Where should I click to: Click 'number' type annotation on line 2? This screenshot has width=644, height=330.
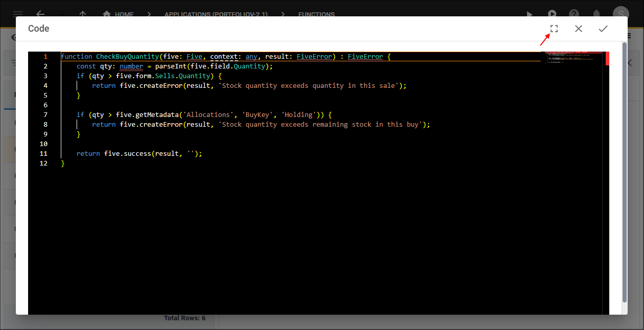click(132, 66)
